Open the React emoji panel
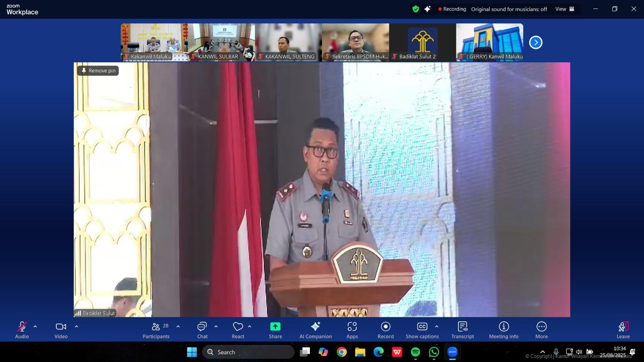 [x=238, y=330]
